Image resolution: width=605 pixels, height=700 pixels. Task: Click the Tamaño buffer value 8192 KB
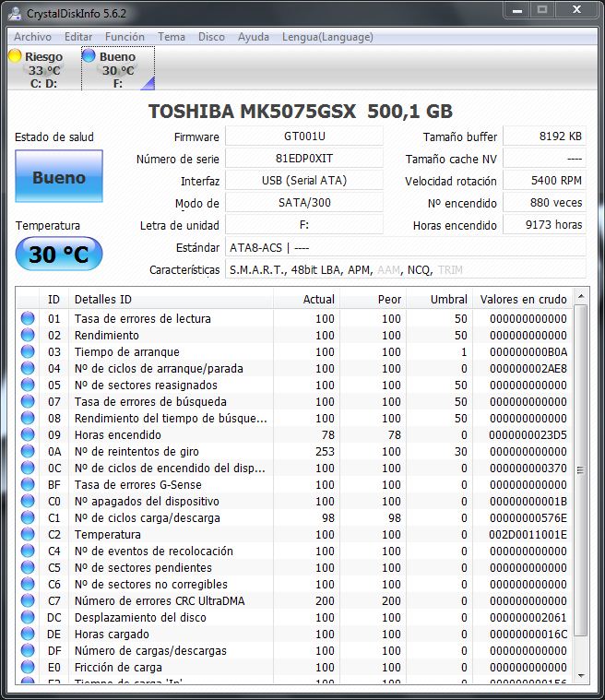click(544, 136)
